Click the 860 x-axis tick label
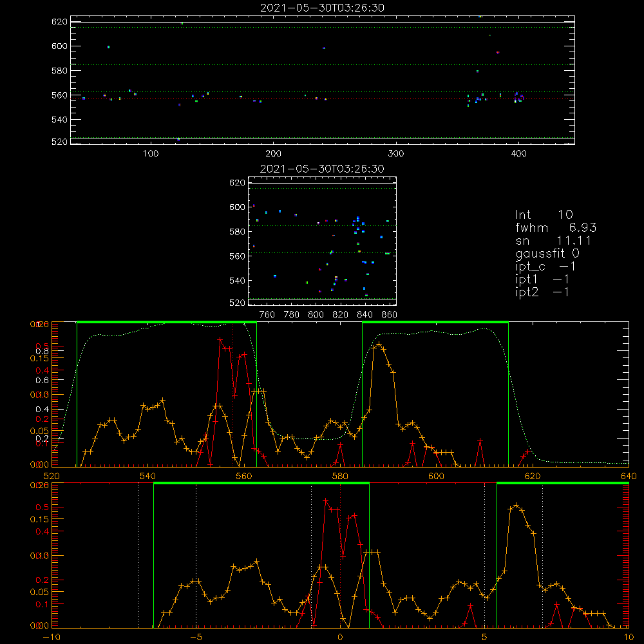 (x=390, y=315)
